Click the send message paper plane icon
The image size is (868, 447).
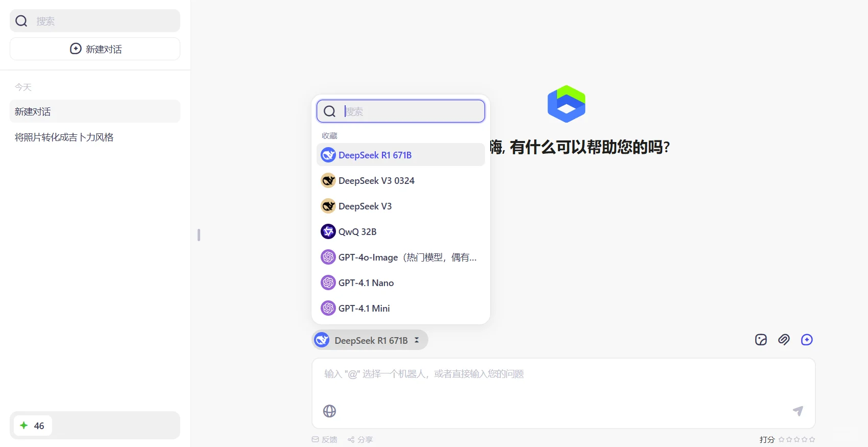click(798, 411)
